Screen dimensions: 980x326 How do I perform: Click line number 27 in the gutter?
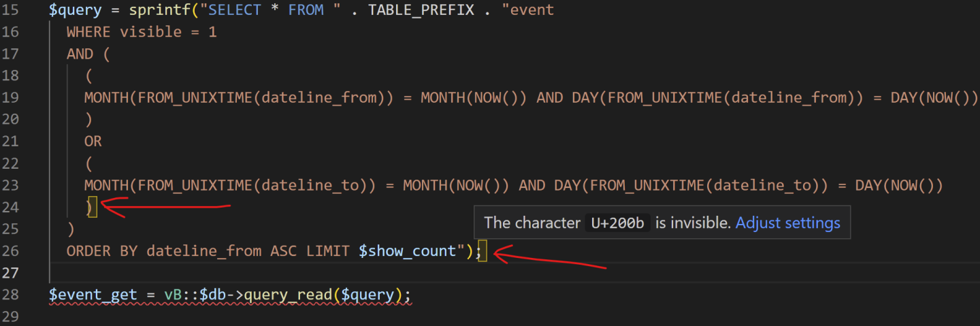(x=10, y=273)
